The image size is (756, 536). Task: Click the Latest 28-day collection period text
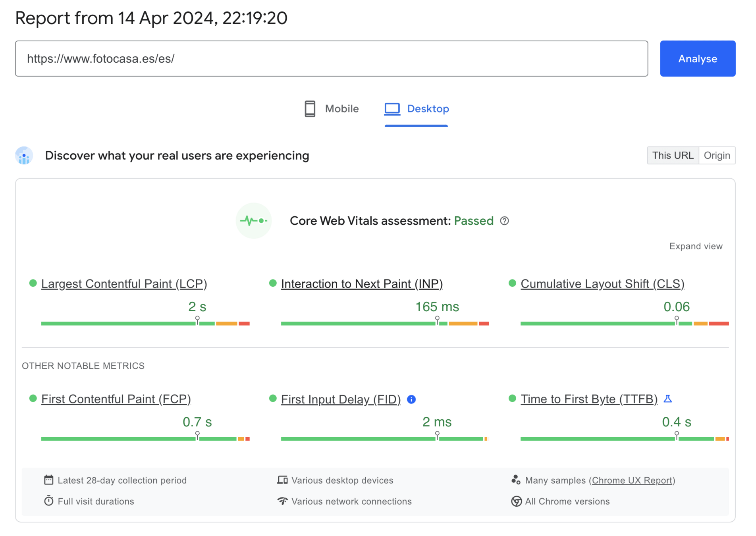pyautogui.click(x=122, y=480)
